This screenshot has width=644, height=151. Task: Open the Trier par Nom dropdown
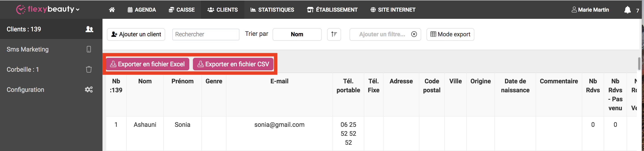point(297,34)
